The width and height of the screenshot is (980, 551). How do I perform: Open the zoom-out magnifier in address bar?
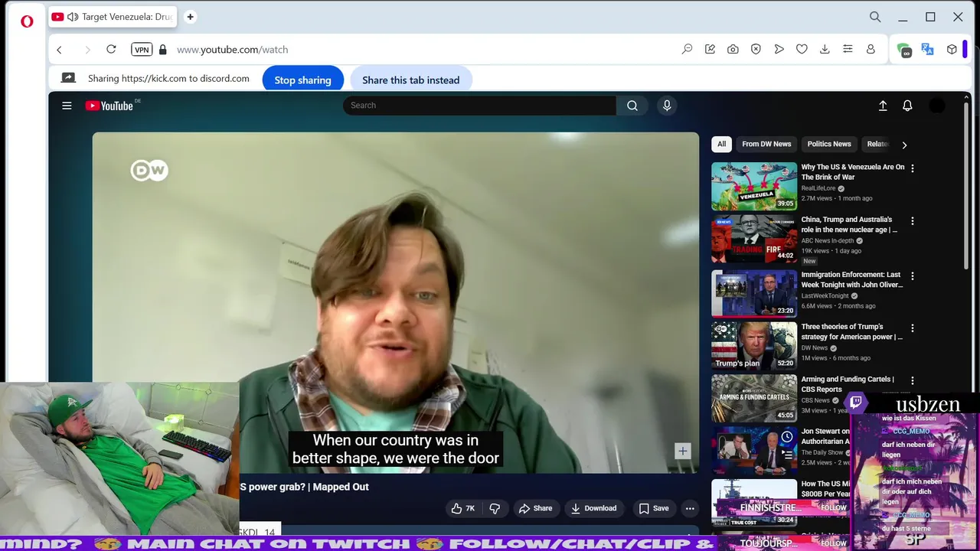pos(687,49)
